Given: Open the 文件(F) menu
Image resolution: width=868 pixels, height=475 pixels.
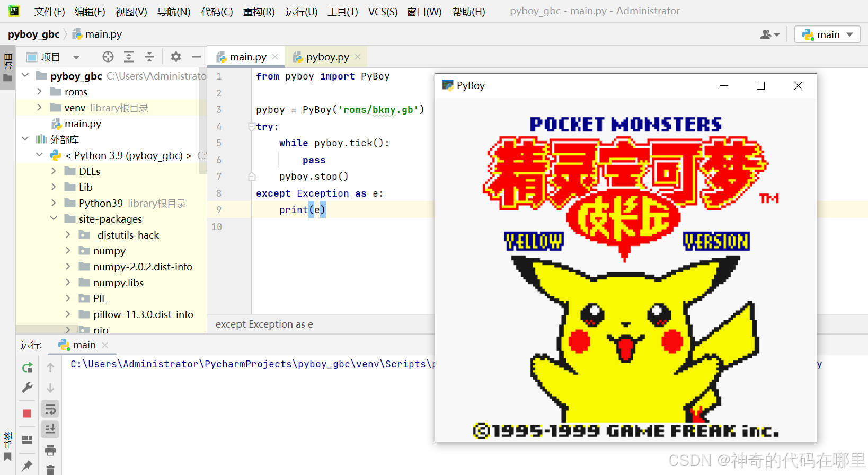Looking at the screenshot, I should 49,12.
